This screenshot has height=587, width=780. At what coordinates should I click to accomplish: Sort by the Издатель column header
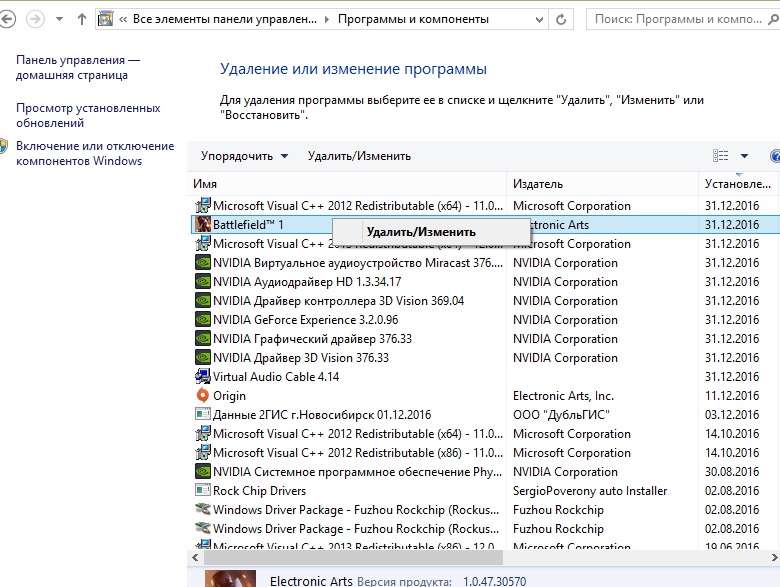[602, 184]
